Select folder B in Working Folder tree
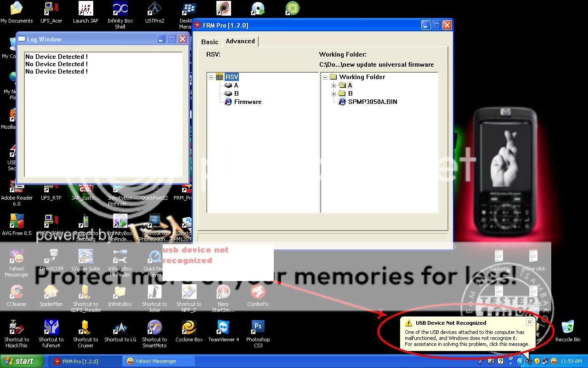 point(350,93)
